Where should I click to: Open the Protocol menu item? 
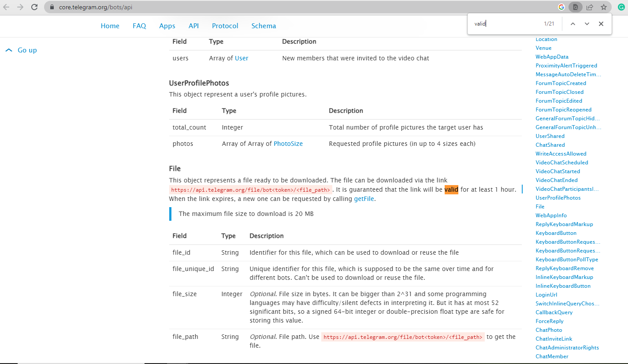225,26
